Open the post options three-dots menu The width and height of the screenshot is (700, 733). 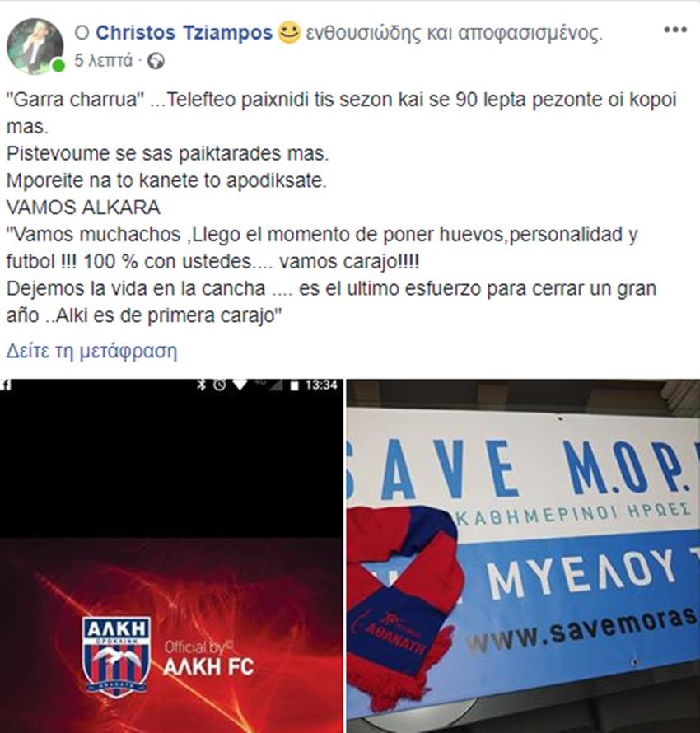(x=675, y=30)
